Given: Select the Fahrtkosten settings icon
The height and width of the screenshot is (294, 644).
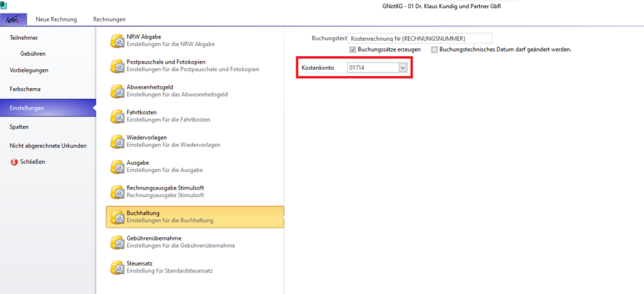Looking at the screenshot, I should click(x=117, y=116).
